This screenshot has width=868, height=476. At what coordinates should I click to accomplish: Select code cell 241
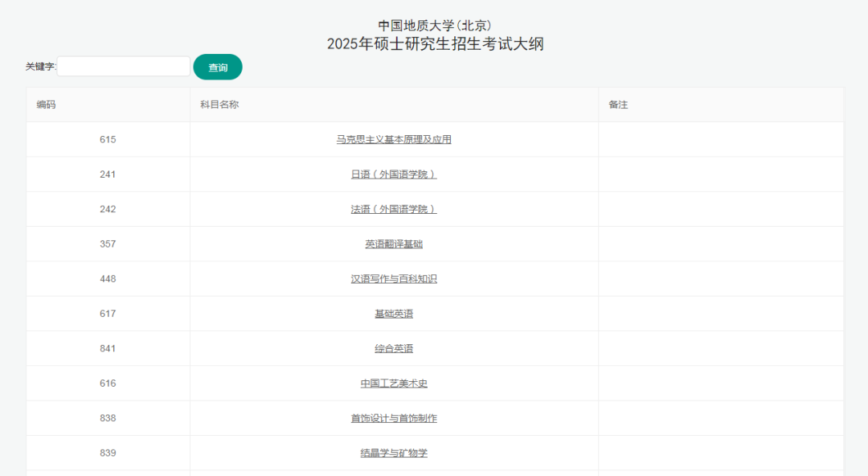point(108,174)
